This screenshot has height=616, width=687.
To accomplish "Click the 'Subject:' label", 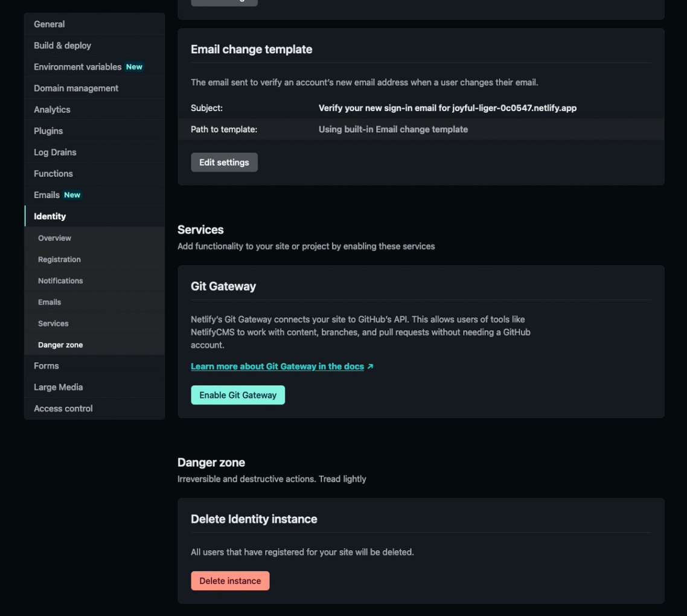I will pyautogui.click(x=207, y=108).
